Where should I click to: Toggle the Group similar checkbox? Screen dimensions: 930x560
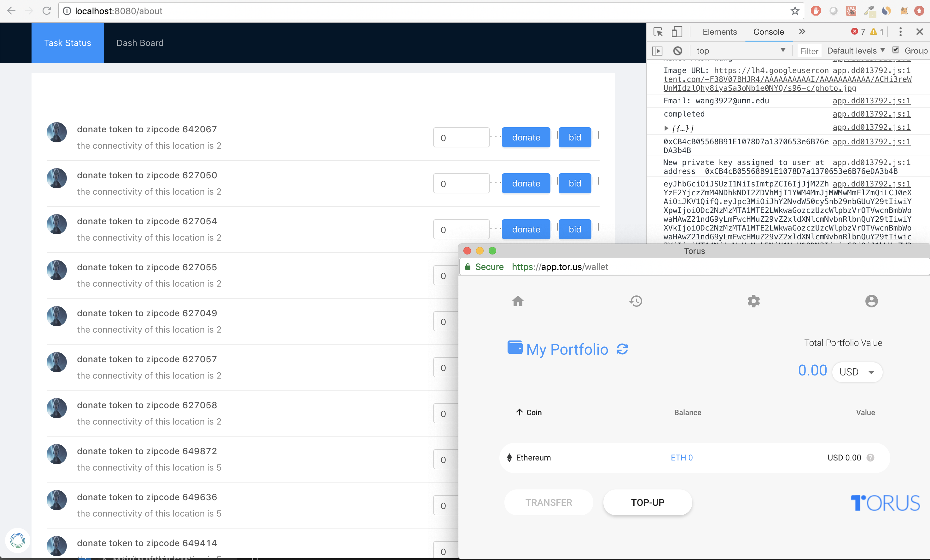[x=895, y=50]
